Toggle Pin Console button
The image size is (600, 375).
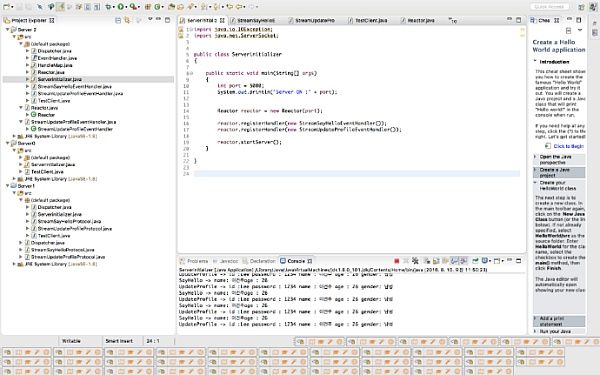[x=475, y=261]
